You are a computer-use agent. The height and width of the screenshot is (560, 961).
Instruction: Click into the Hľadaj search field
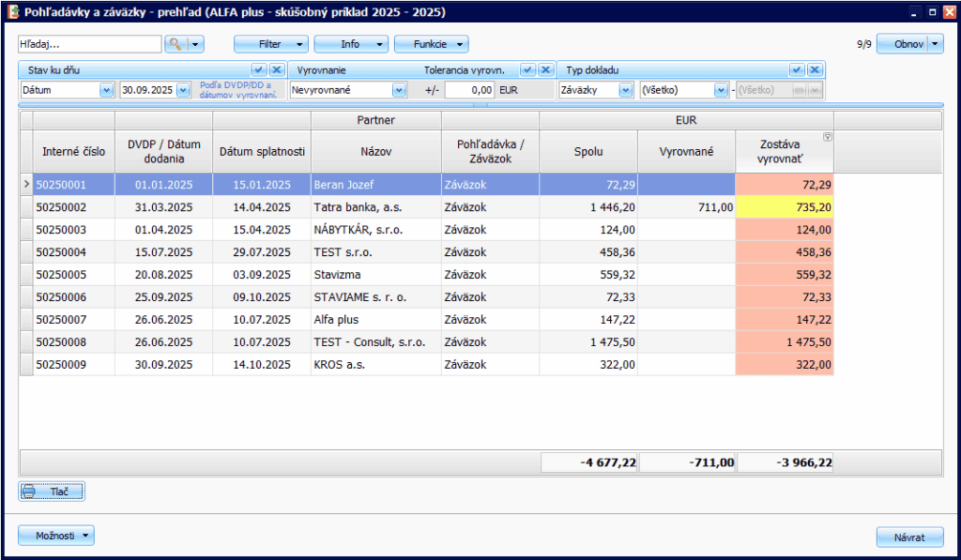89,44
